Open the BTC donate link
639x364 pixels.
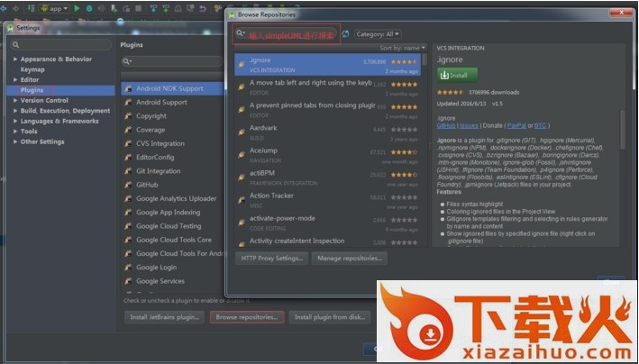tap(541, 125)
